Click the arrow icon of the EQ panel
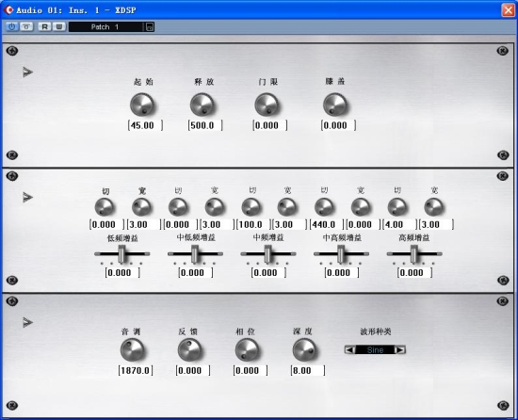The width and height of the screenshot is (518, 420). pos(27,197)
